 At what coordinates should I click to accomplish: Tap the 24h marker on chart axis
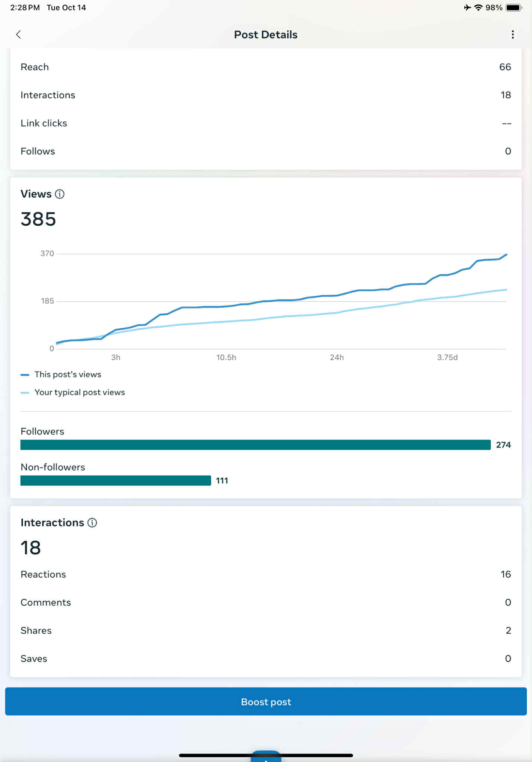337,357
